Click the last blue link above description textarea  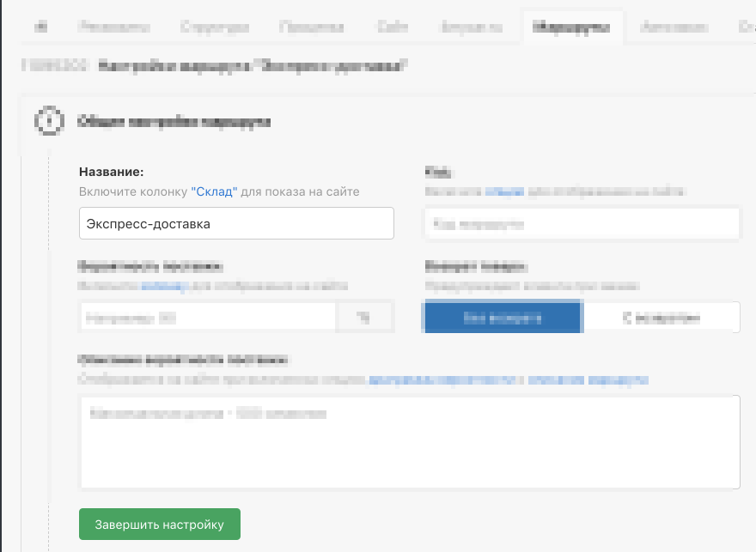(588, 379)
